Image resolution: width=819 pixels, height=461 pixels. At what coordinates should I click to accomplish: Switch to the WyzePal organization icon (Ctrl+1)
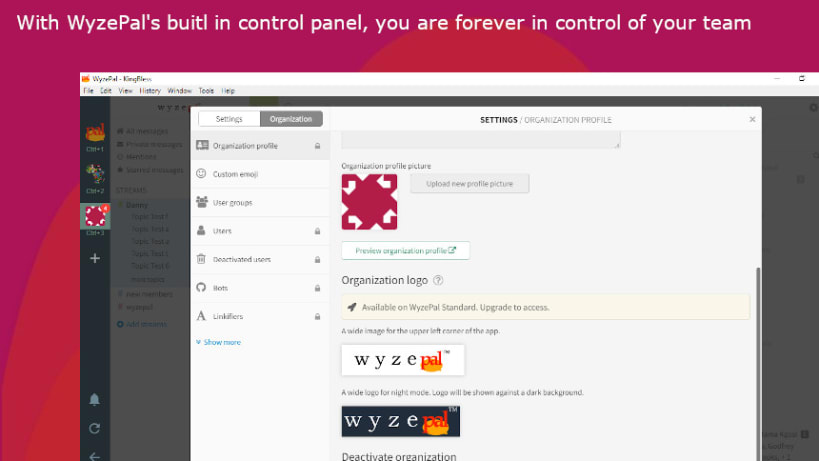point(95,133)
